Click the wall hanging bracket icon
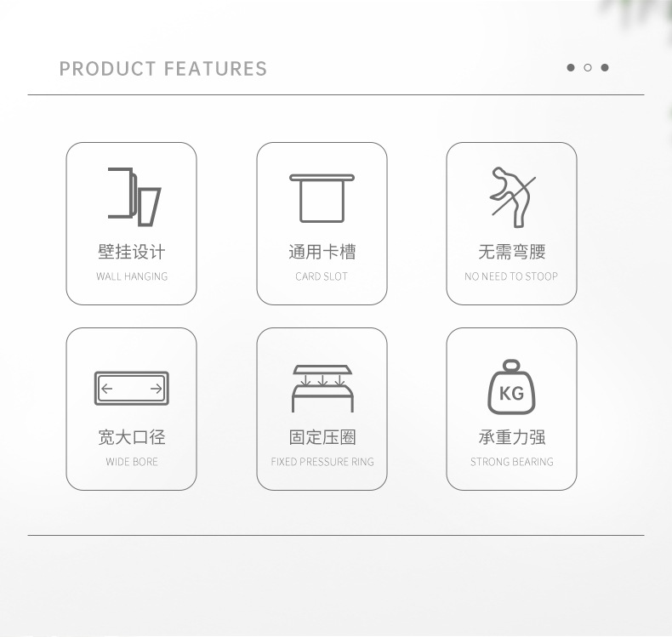Viewport: 672px width, 637px height. [134, 196]
